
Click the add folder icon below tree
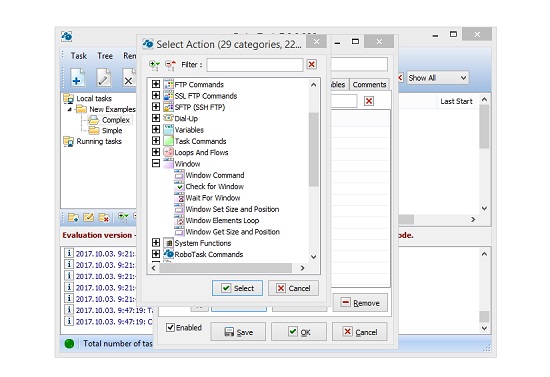[73, 218]
